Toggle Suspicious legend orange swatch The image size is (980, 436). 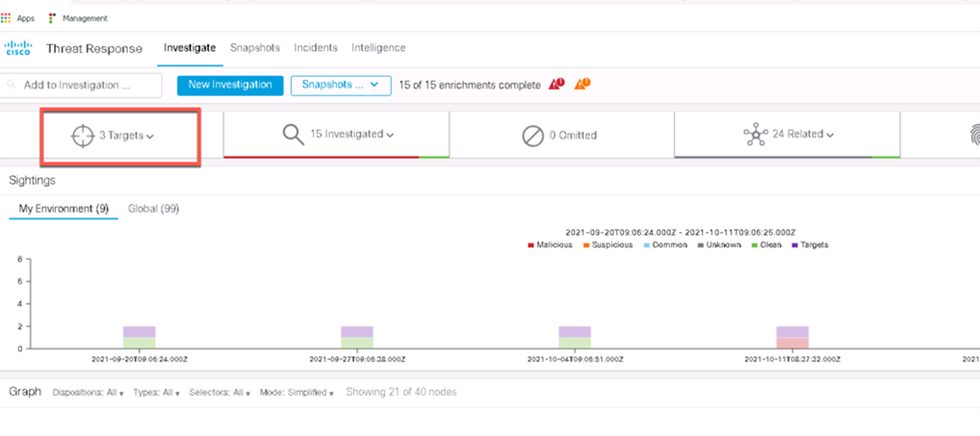(x=586, y=244)
